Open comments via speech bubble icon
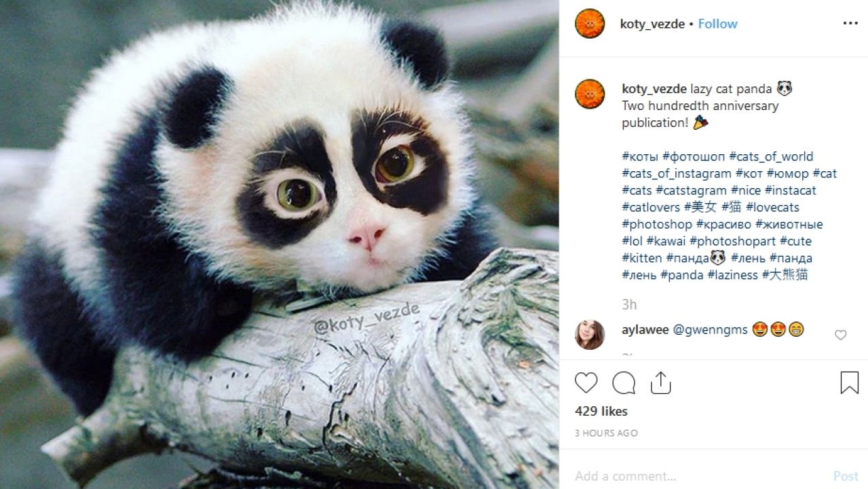The height and width of the screenshot is (489, 868). (x=624, y=383)
